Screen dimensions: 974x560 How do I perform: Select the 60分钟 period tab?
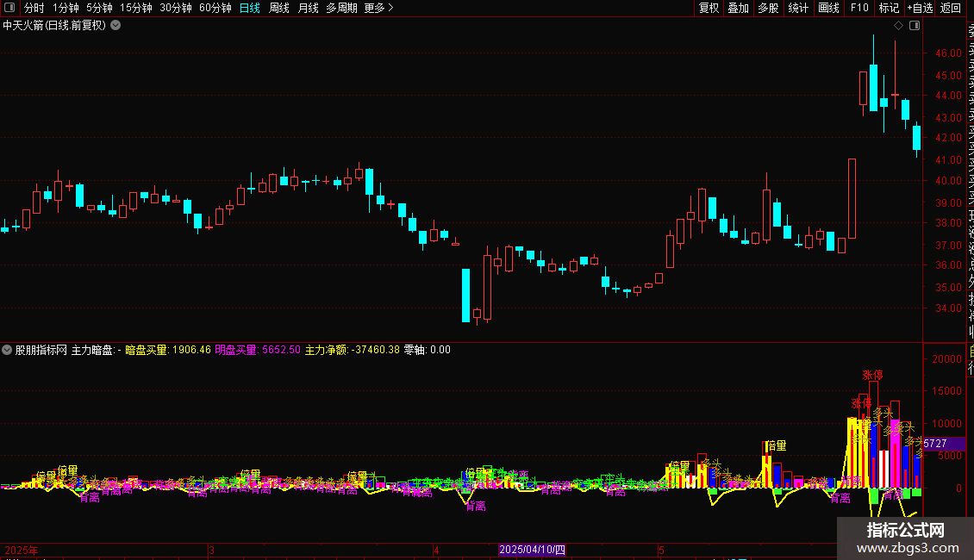[x=215, y=8]
